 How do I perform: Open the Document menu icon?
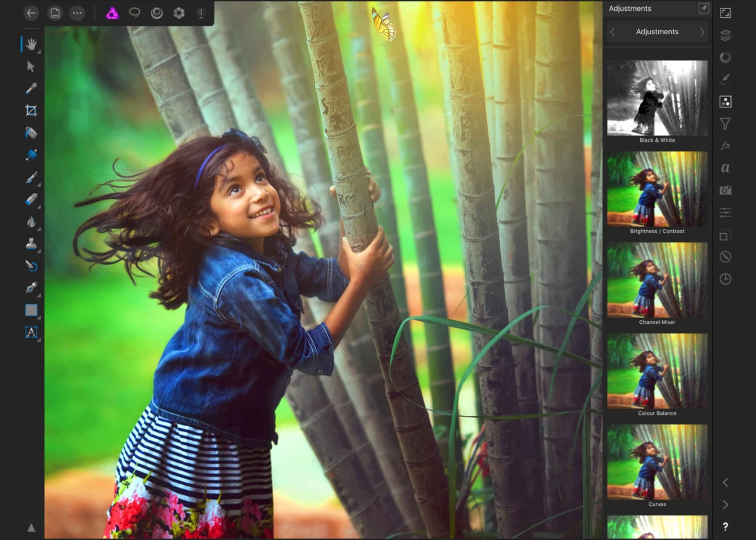(x=55, y=13)
